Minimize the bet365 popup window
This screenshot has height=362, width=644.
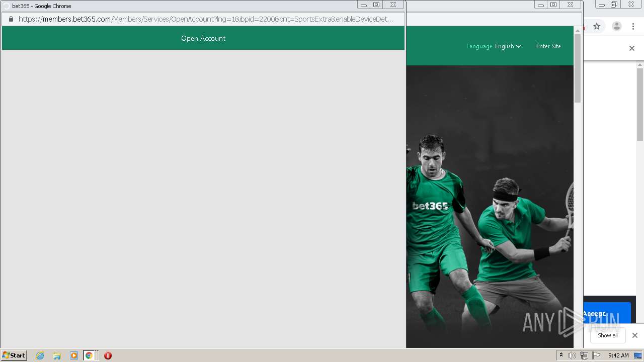tap(364, 5)
